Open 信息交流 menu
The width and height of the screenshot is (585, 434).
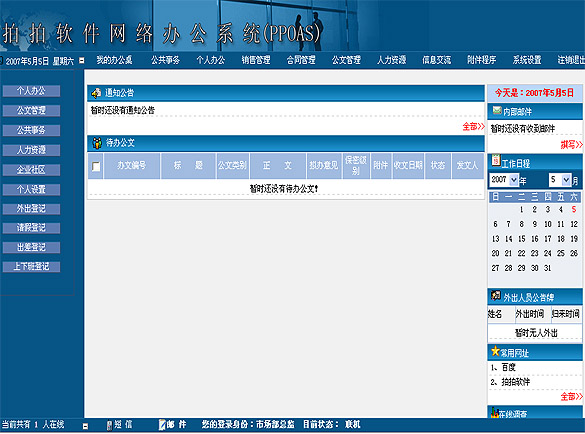(x=437, y=60)
